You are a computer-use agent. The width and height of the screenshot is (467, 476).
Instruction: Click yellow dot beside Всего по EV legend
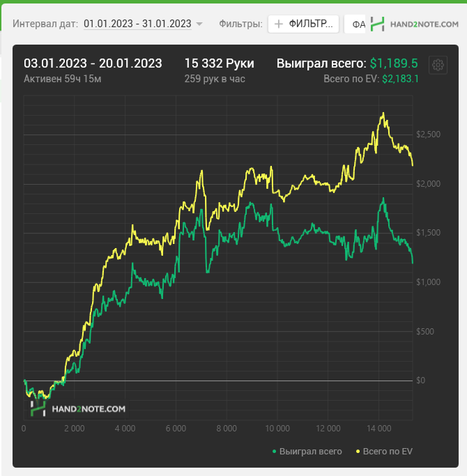point(358,452)
